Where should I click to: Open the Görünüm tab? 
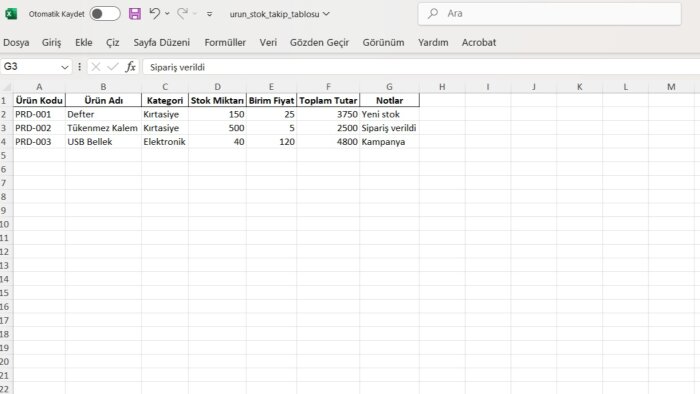383,42
